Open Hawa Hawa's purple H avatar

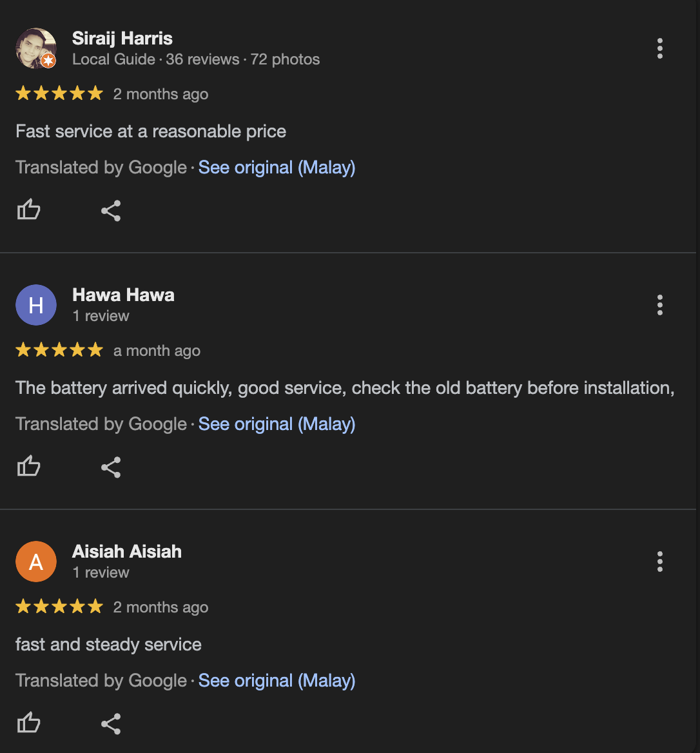pos(36,305)
